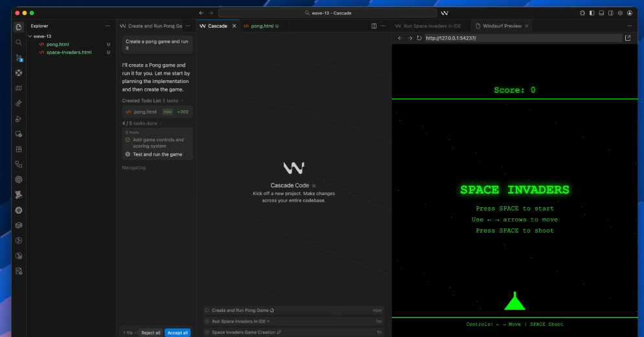Open Source Control view with badge
This screenshot has height=337, width=644.
click(19, 58)
